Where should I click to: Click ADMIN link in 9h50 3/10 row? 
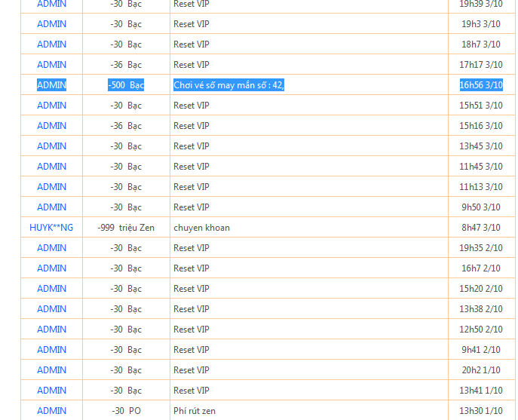click(51, 207)
